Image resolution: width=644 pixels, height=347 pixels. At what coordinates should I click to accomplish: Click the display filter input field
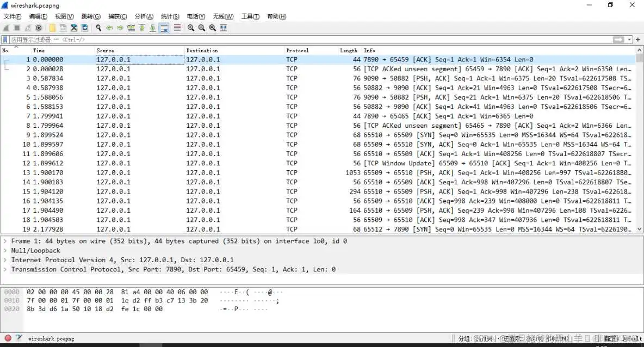pyautogui.click(x=218, y=39)
